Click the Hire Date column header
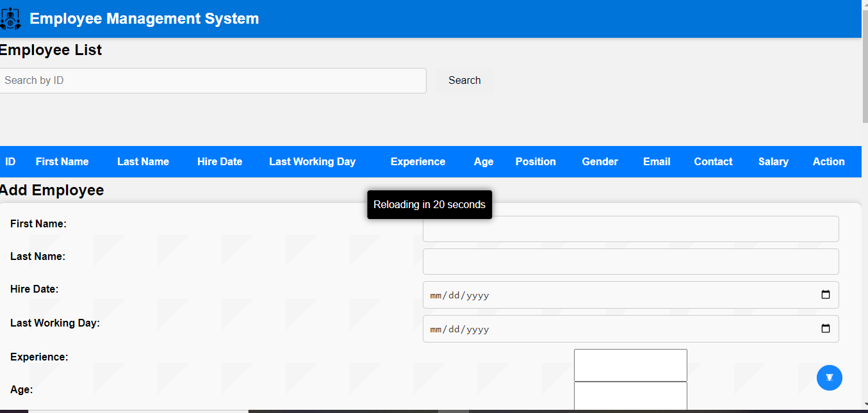 point(220,162)
